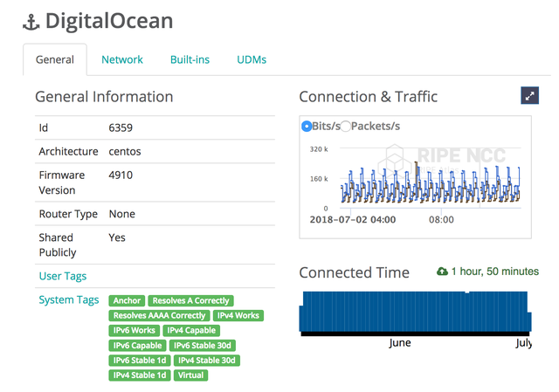Click the General Information heading
The image size is (559, 392).
(104, 97)
